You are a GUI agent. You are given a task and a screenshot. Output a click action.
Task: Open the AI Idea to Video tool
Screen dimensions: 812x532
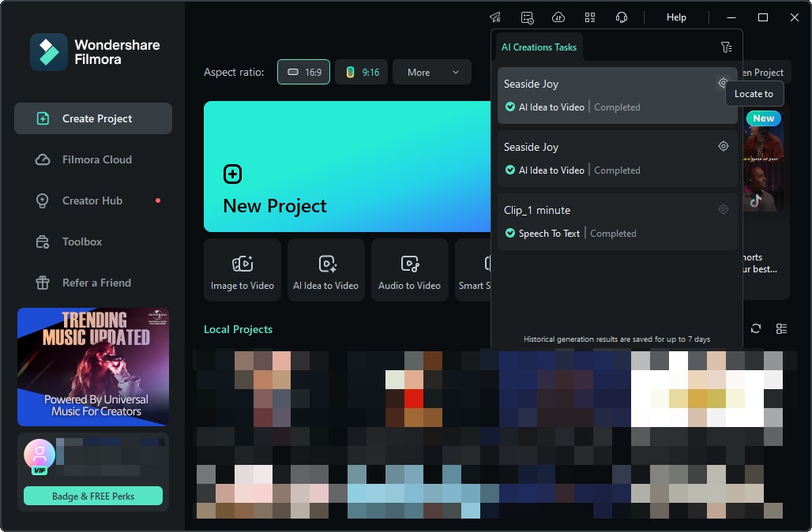point(325,270)
